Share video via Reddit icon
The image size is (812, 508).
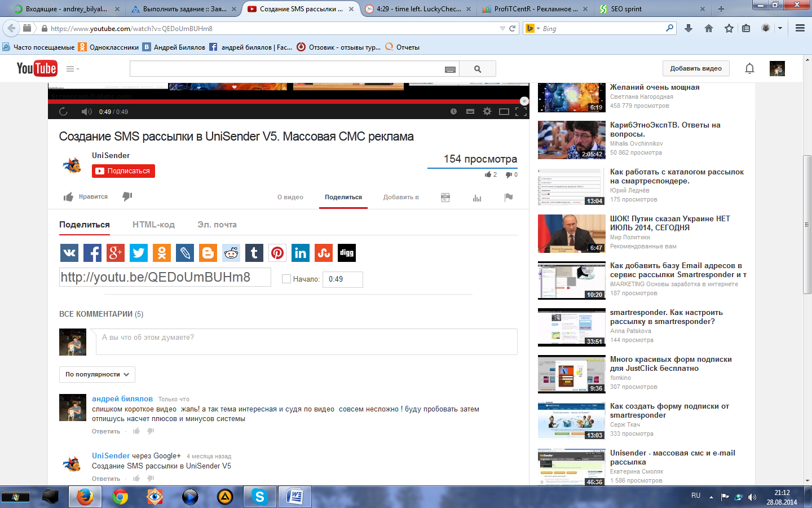pyautogui.click(x=231, y=253)
